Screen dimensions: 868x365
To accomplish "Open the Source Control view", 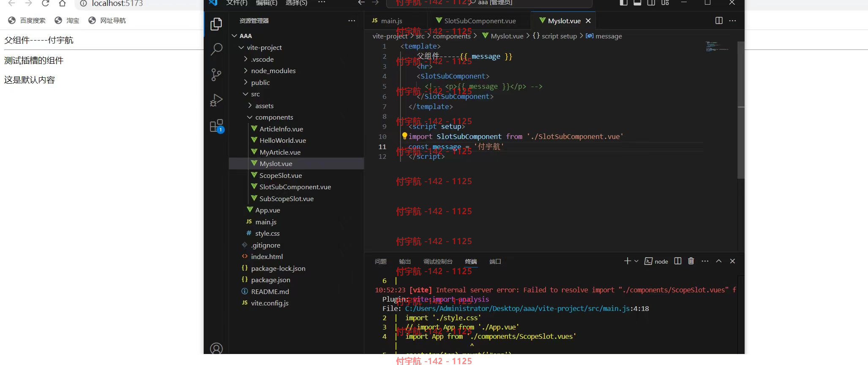I will [216, 75].
